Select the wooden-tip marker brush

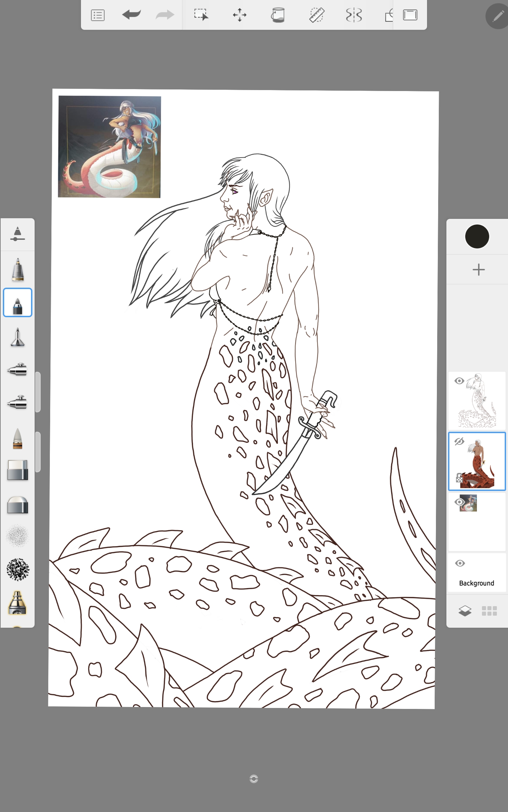click(x=17, y=438)
